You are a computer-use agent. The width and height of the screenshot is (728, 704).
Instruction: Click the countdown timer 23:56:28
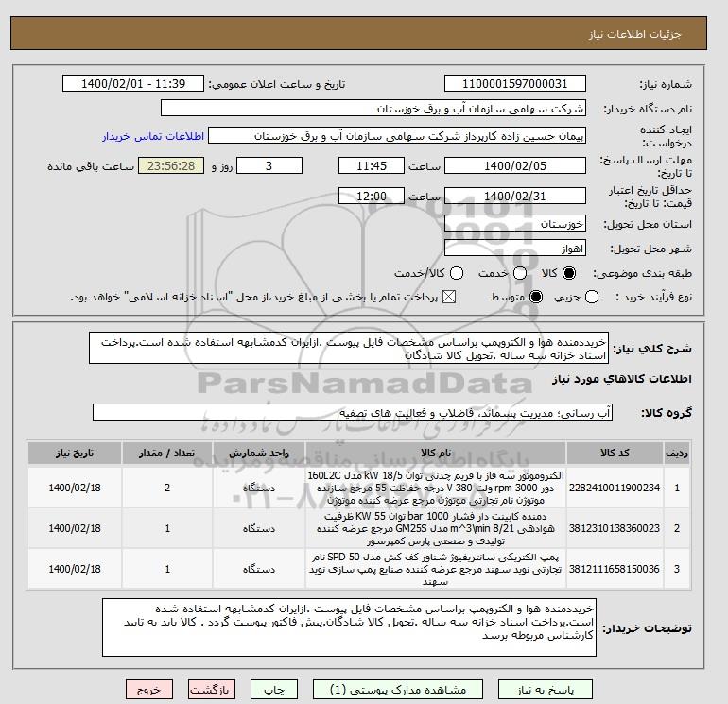click(x=171, y=165)
